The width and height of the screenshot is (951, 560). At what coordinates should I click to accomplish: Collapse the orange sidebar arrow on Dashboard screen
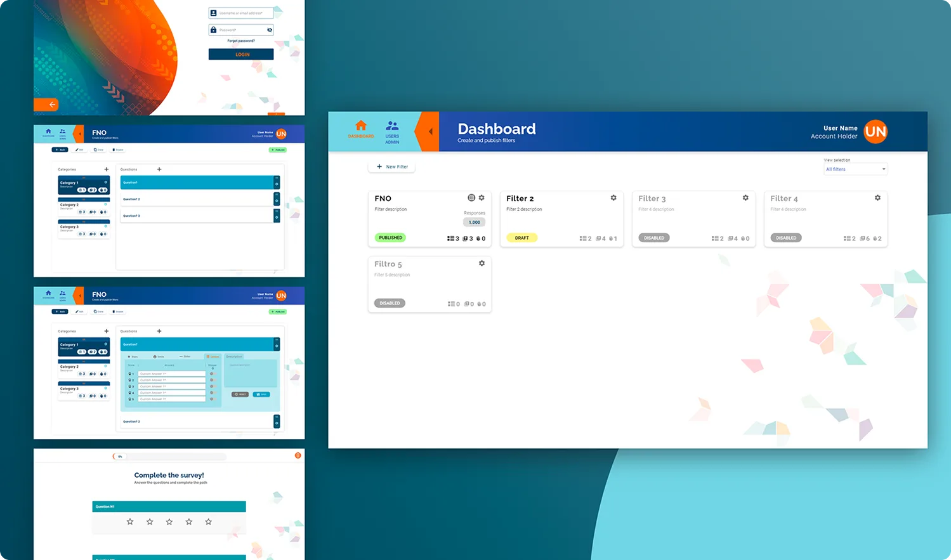click(429, 132)
